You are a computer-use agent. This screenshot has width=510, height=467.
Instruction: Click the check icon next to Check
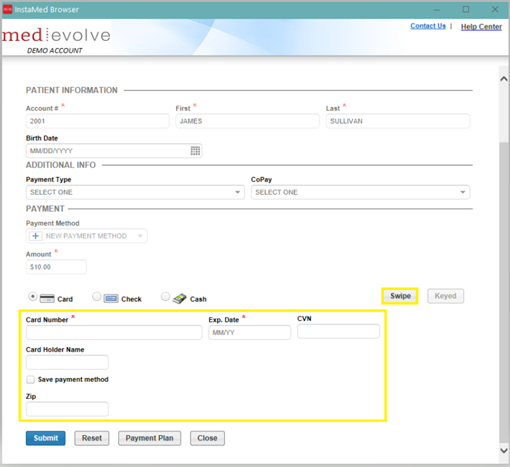click(x=111, y=298)
